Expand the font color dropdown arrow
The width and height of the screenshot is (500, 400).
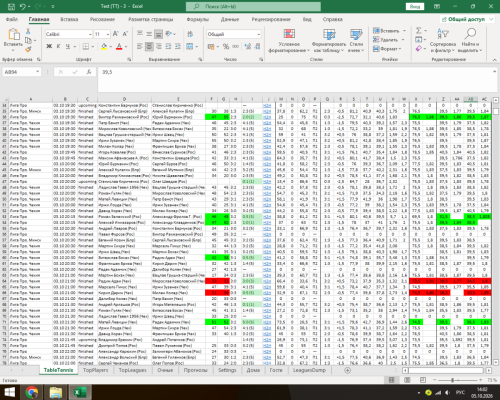[126, 47]
